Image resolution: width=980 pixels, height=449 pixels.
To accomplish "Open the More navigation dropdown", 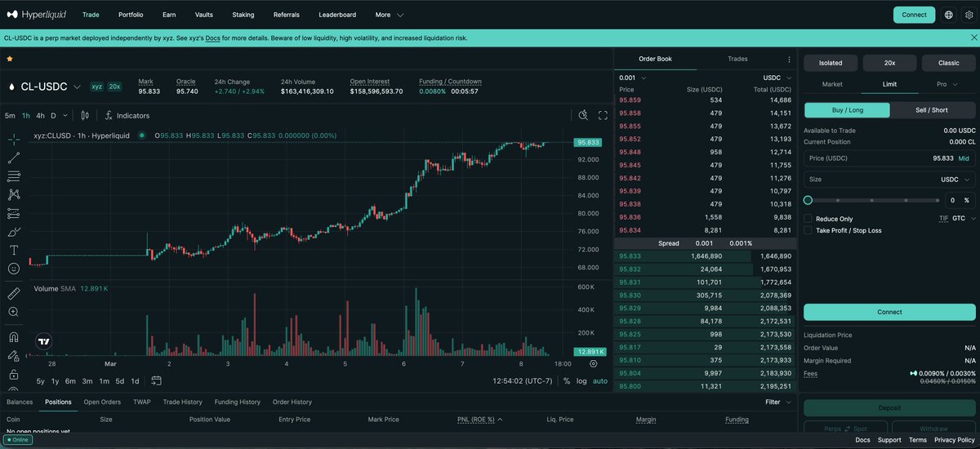I will tap(389, 15).
